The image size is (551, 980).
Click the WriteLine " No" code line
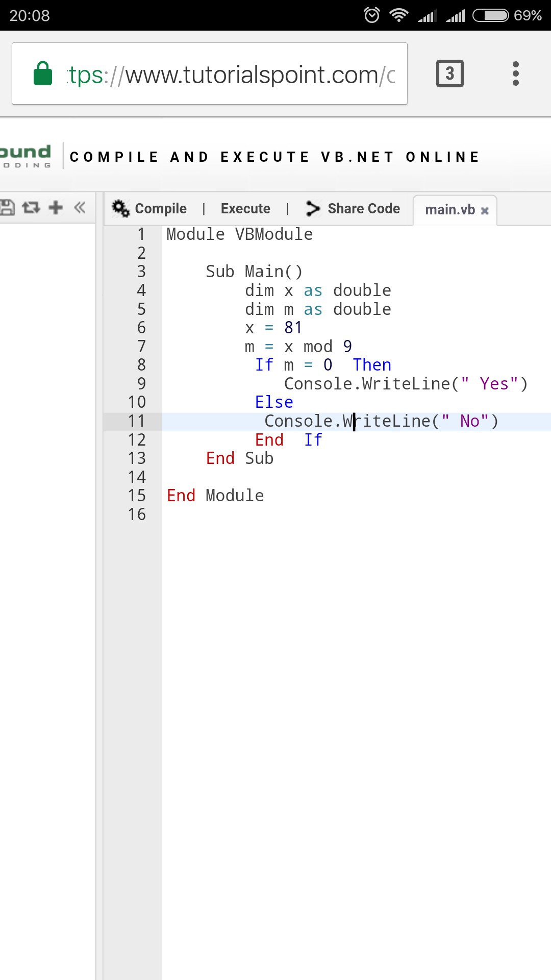tap(381, 421)
